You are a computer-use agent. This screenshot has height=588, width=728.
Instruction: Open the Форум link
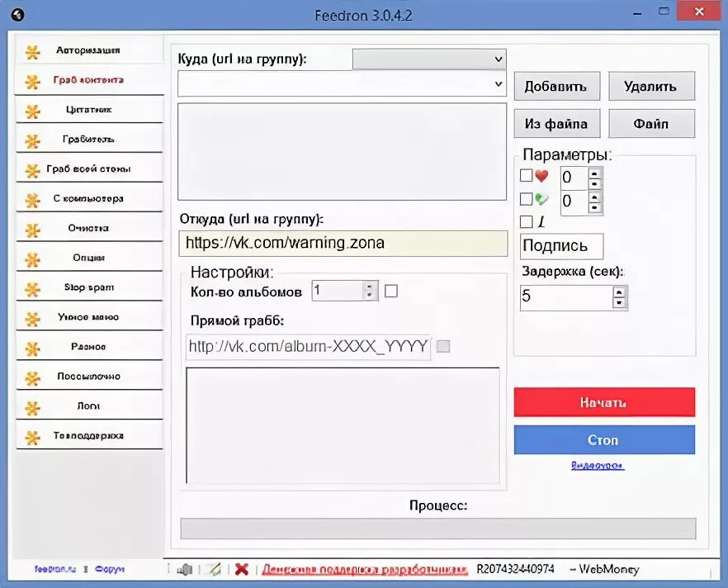pos(110,569)
